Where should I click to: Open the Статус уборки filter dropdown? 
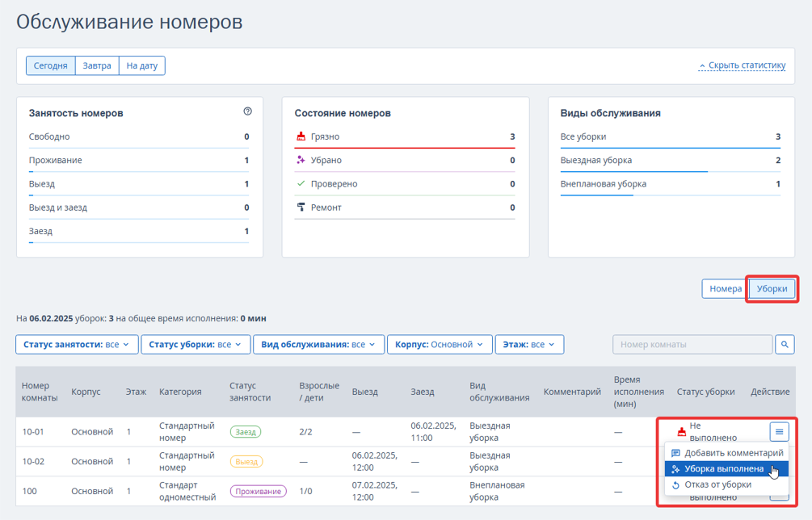click(196, 345)
